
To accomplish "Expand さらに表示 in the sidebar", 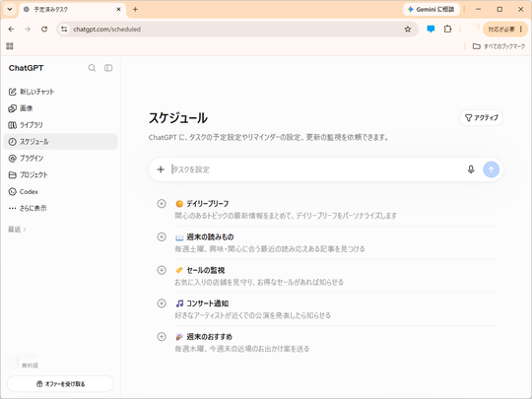I will point(28,208).
